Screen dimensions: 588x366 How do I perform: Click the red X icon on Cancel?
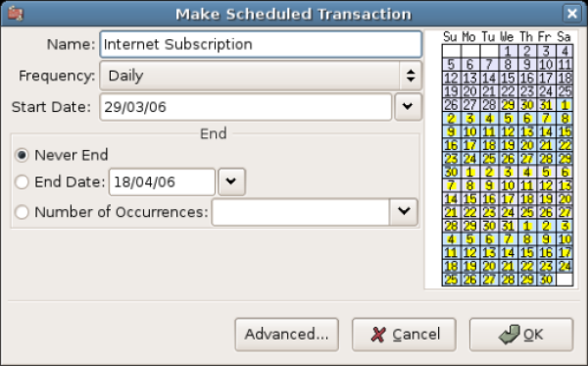[x=378, y=335]
